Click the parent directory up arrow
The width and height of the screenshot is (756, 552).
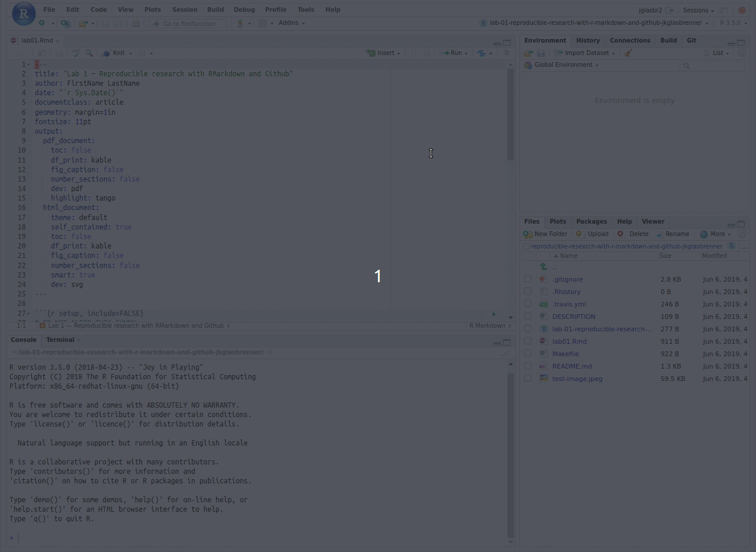544,267
